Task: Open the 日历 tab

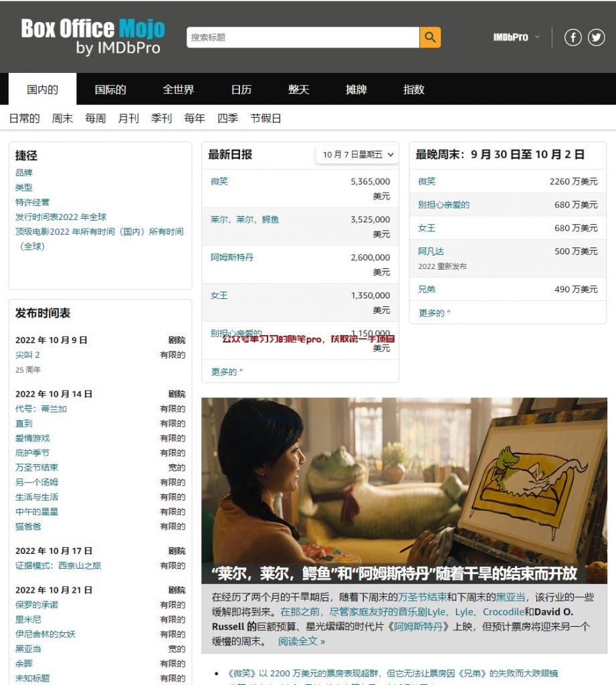Action: [x=241, y=90]
